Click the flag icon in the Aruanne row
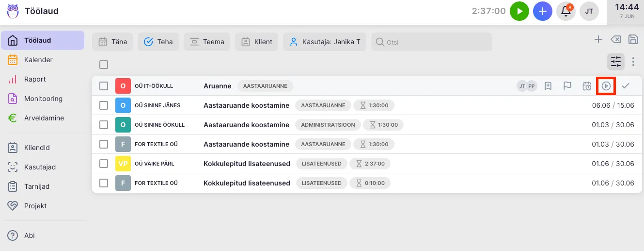The width and height of the screenshot is (644, 251). point(567,86)
